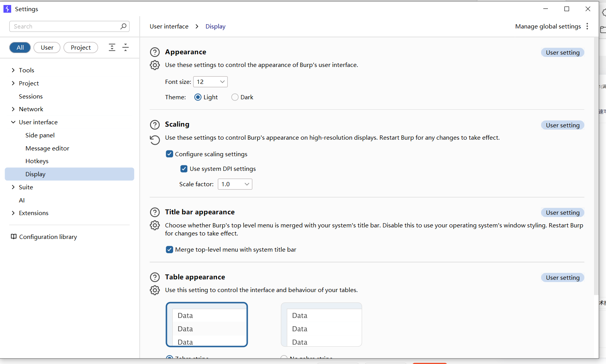Click Manage global settings
Viewport: 606px width, 364px height.
click(x=548, y=26)
